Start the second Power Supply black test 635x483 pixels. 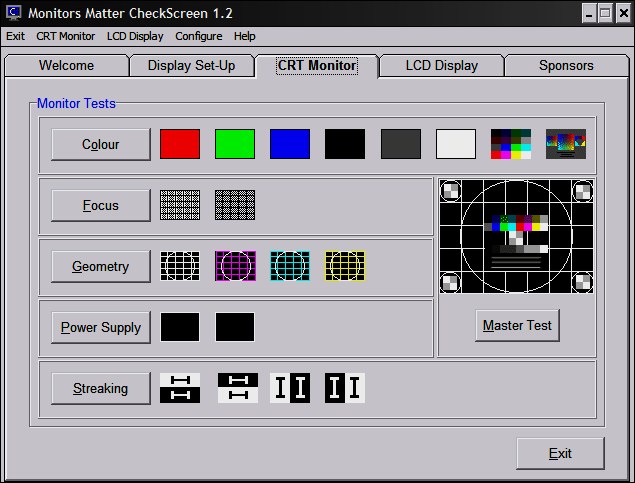(235, 327)
